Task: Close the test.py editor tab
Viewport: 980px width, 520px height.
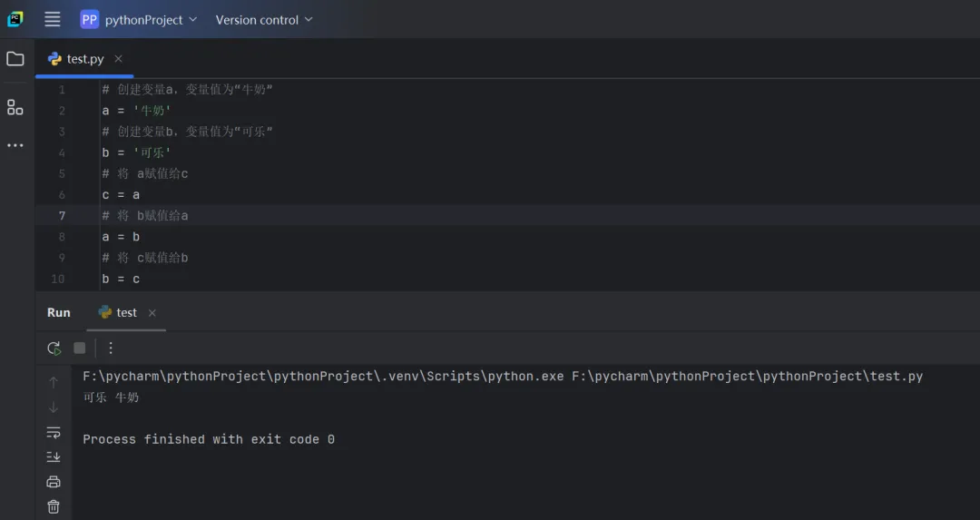Action: [x=118, y=59]
